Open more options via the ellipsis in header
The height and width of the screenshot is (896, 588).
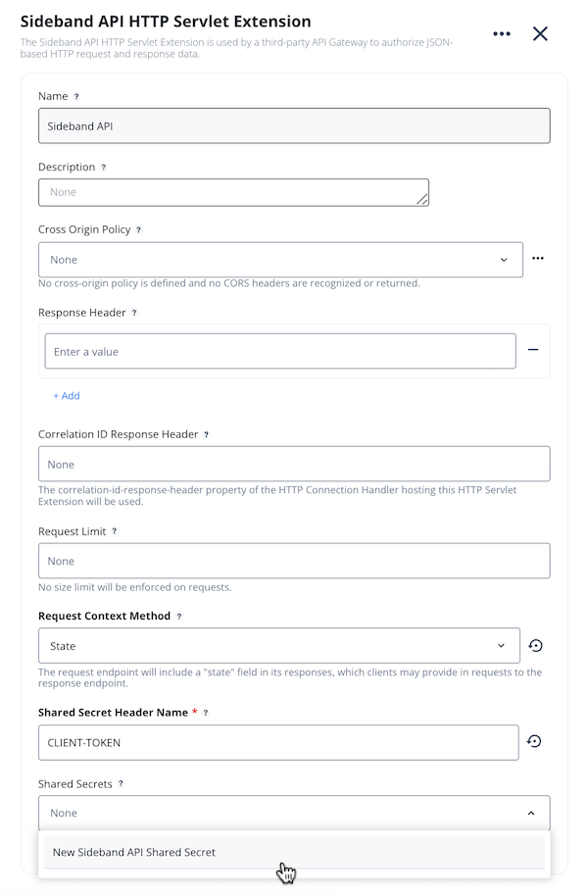coord(502,33)
